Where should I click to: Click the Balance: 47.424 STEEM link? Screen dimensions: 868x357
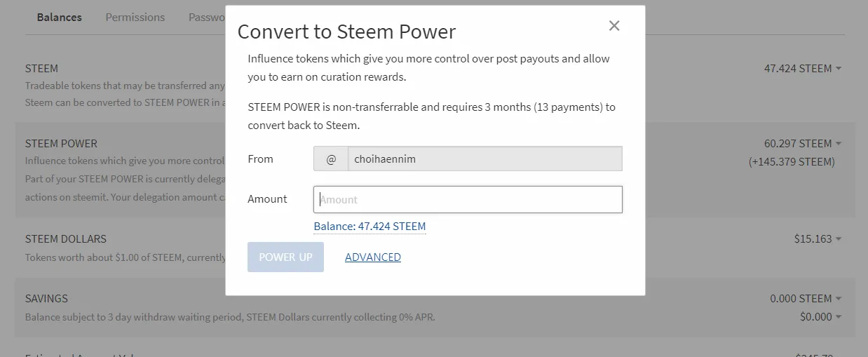coord(369,226)
